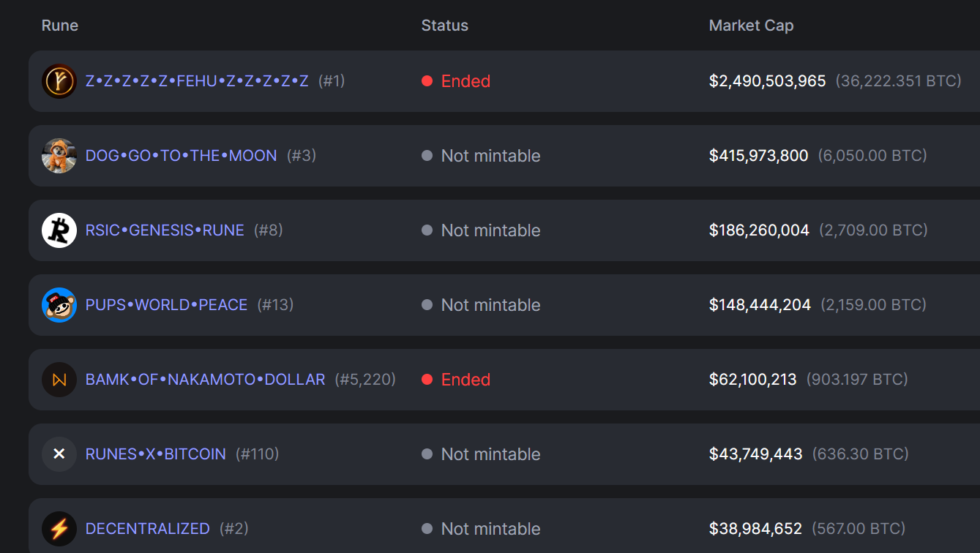The height and width of the screenshot is (553, 980).
Task: Open the DOG•GO•TO•THE•MOON rune page
Action: click(x=181, y=156)
